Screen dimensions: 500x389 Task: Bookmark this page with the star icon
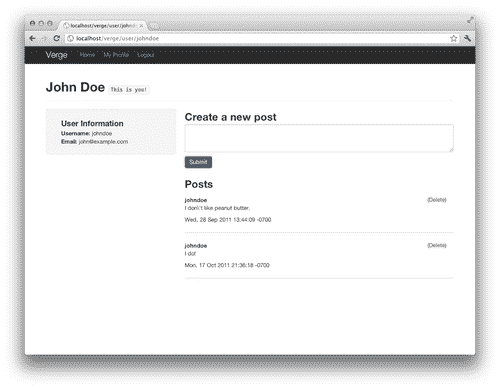coord(453,38)
